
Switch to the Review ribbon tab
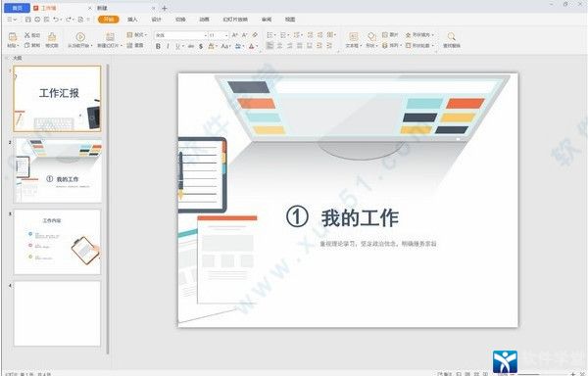pyautogui.click(x=267, y=20)
